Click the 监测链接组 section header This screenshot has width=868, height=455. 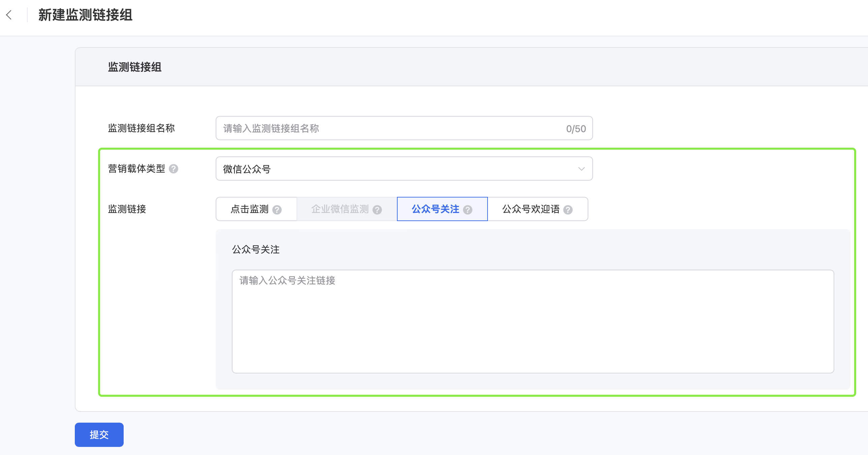(x=134, y=67)
